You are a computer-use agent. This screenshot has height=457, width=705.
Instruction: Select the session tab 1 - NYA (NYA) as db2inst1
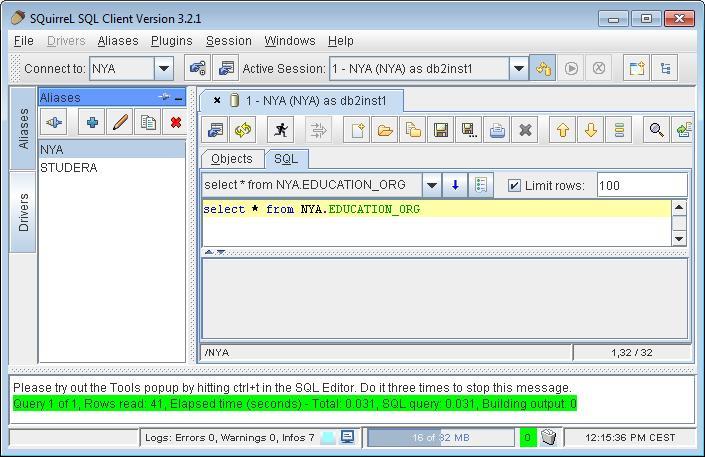click(316, 101)
